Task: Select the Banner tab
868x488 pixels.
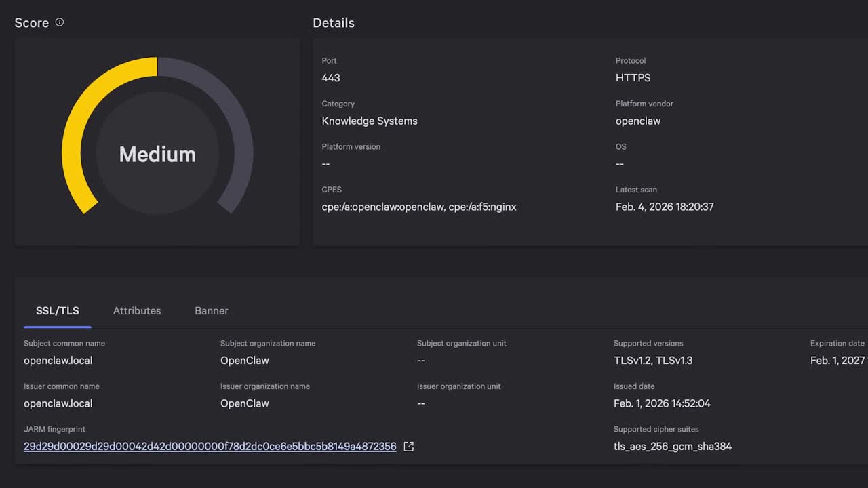Action: click(x=212, y=311)
